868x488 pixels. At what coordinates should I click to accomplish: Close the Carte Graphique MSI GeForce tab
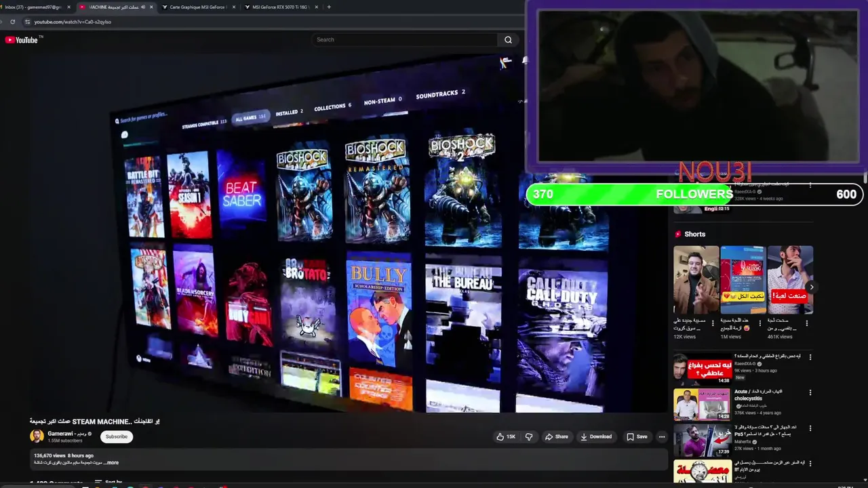(x=234, y=7)
